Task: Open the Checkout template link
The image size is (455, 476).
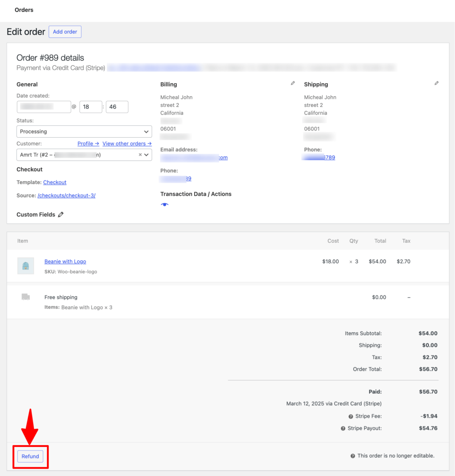Action: (x=55, y=182)
